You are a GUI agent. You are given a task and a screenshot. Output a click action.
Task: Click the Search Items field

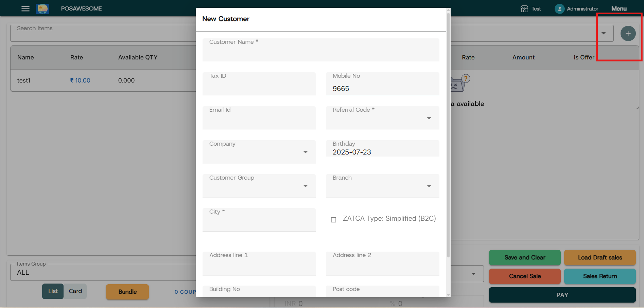click(x=103, y=33)
